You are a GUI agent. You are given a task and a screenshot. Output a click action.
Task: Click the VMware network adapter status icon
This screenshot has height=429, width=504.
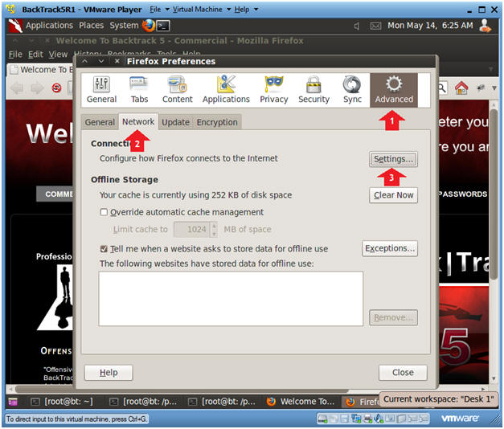pos(356,419)
